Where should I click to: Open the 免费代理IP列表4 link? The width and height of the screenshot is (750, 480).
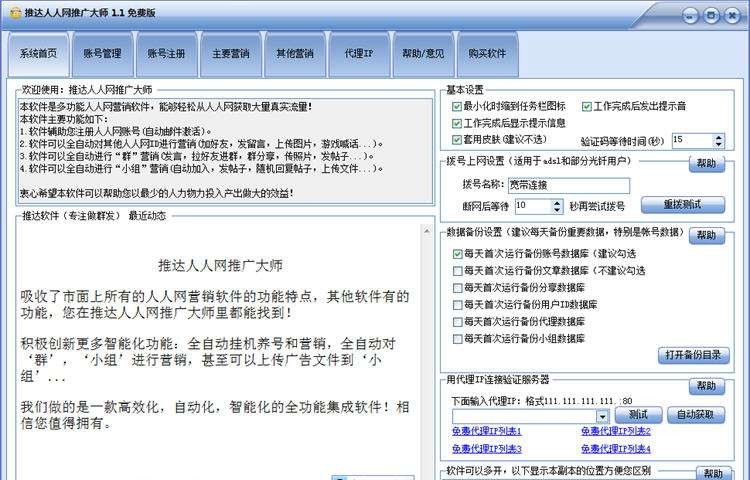[x=616, y=449]
